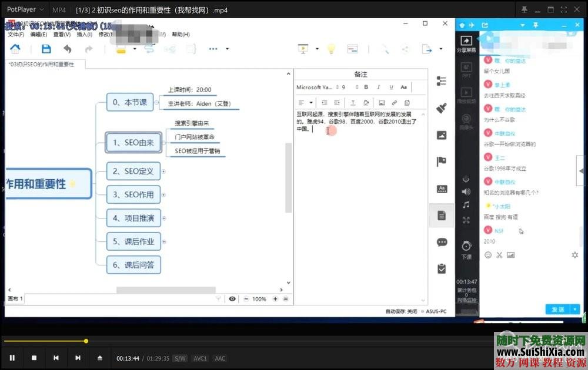588x370 pixels.
Task: Toggle underline formatting in the notes toolbar
Action: (391, 87)
